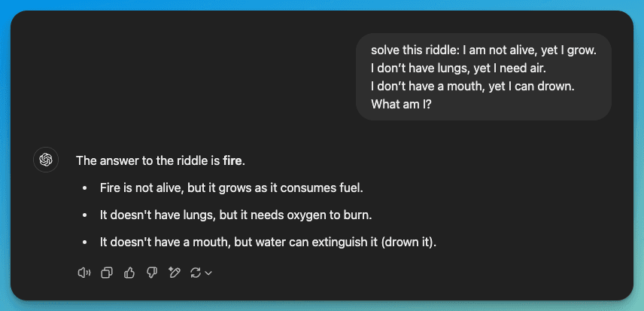Click the bullet about water extinguishing it
Image resolution: width=644 pixels, height=311 pixels.
pos(268,242)
